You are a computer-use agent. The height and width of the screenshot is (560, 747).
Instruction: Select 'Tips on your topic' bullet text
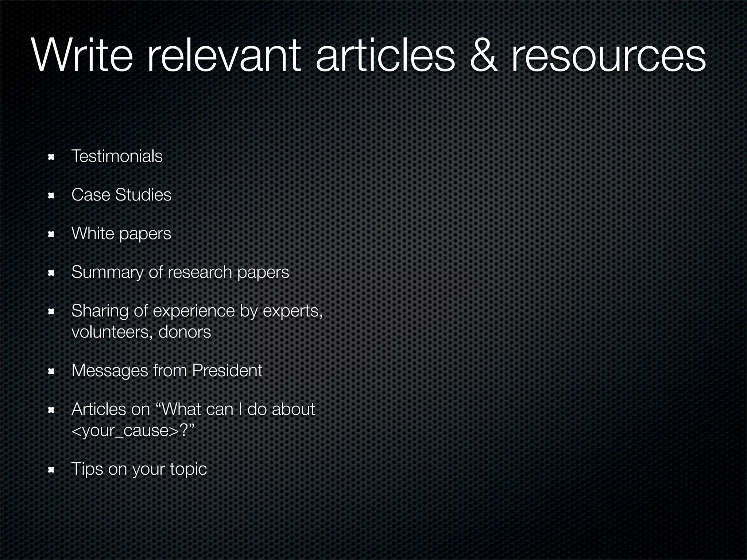tap(139, 469)
